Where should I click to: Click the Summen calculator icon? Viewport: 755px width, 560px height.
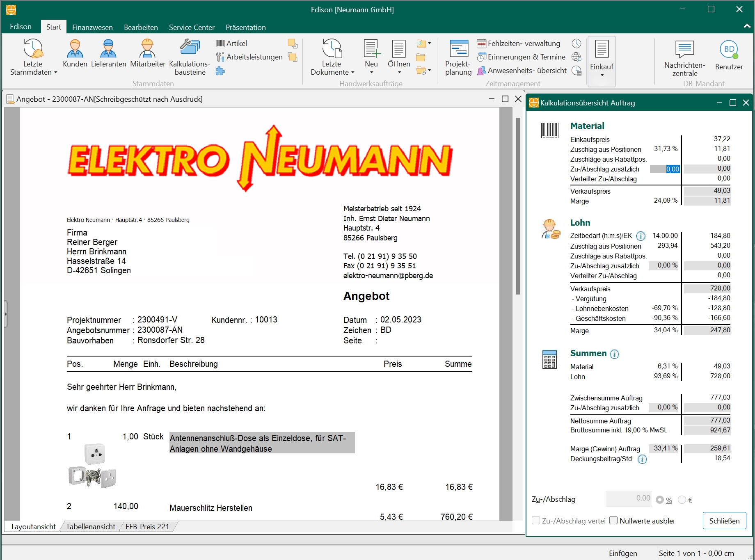click(550, 359)
